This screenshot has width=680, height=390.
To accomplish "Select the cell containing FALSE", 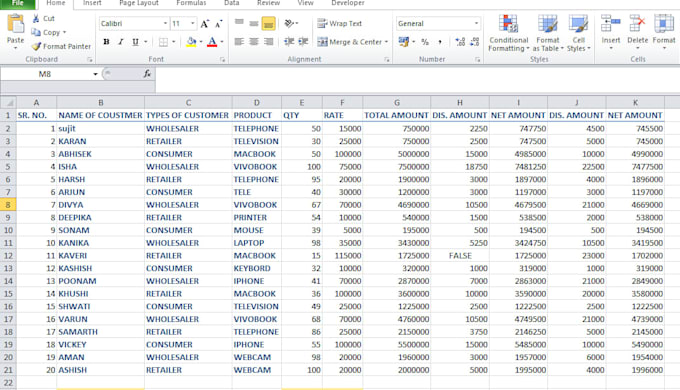I will coord(460,256).
